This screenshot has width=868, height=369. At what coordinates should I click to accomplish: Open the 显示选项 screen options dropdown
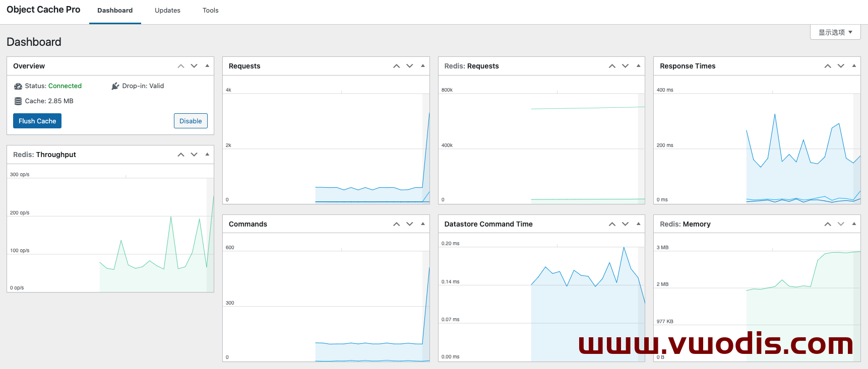coord(835,32)
